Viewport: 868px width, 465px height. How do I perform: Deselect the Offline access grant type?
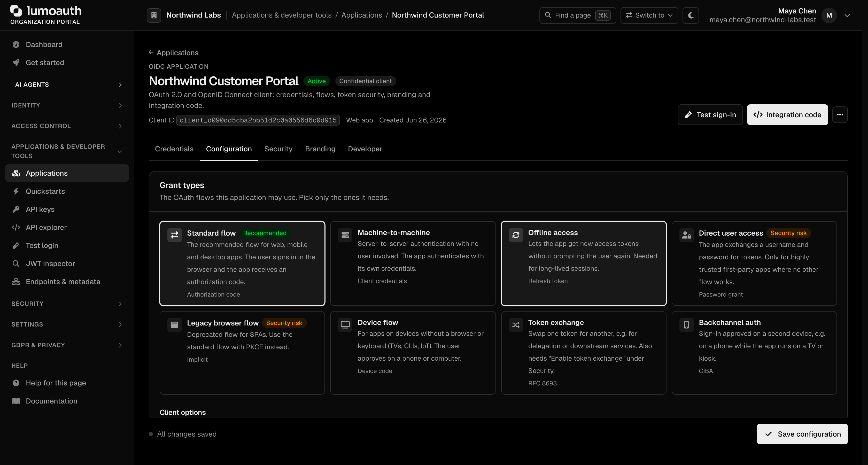pos(584,263)
